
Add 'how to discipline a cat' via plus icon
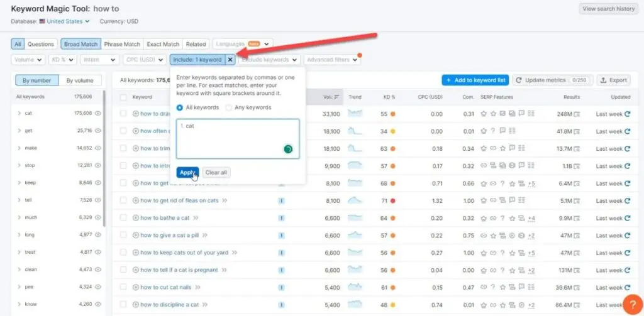point(135,305)
